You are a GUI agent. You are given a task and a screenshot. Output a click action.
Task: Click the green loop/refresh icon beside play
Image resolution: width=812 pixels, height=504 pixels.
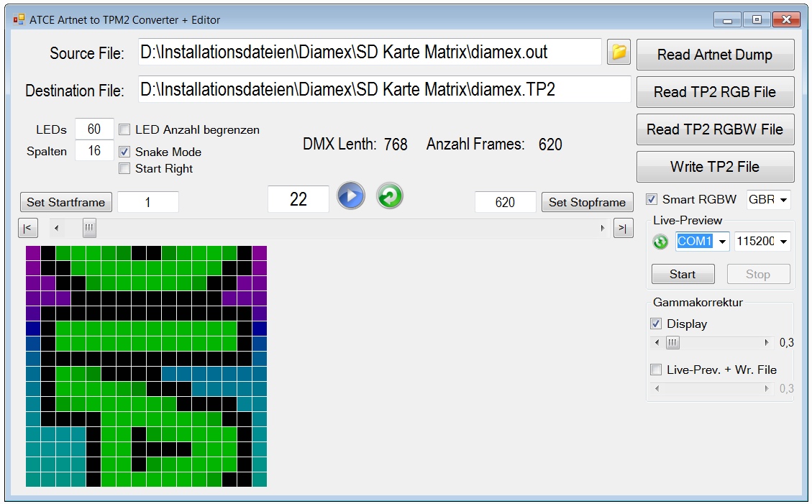click(390, 196)
